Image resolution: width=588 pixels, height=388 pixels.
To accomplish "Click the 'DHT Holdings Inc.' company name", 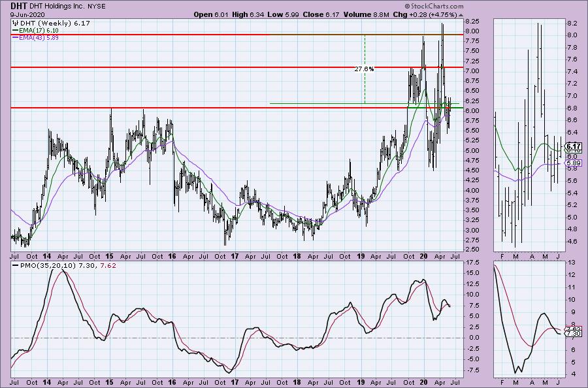I will pos(57,7).
